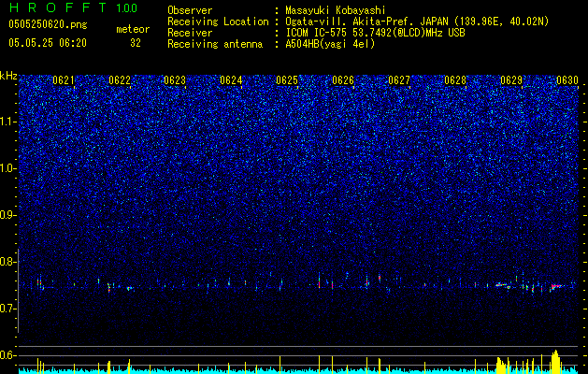Screen dimensions: 588x374
Task: Click the 0627 time marker
Action: coord(399,80)
